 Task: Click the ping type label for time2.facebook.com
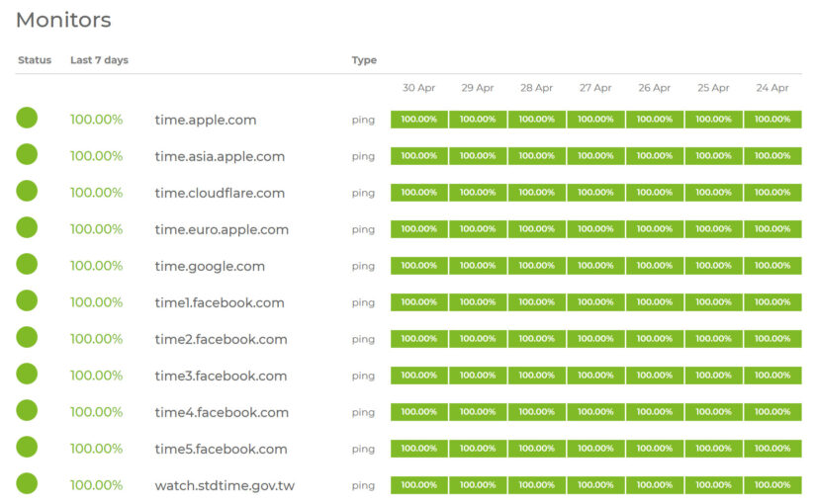[363, 340]
